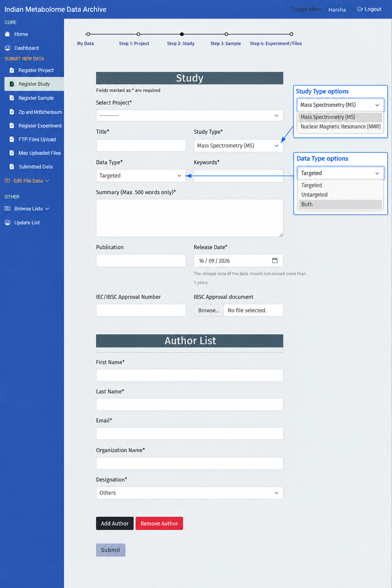Click the Register Study document icon

click(x=12, y=84)
